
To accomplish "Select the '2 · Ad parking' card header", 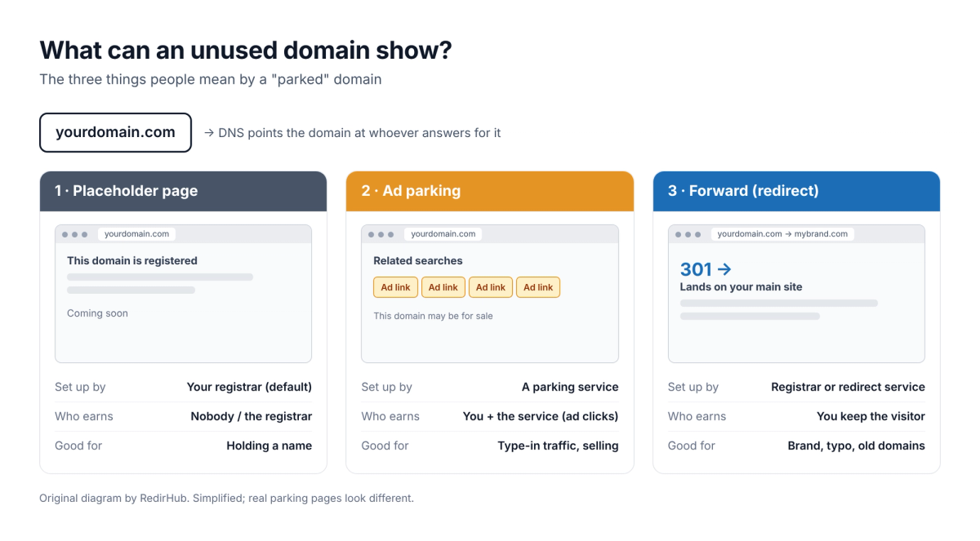I will (x=490, y=191).
